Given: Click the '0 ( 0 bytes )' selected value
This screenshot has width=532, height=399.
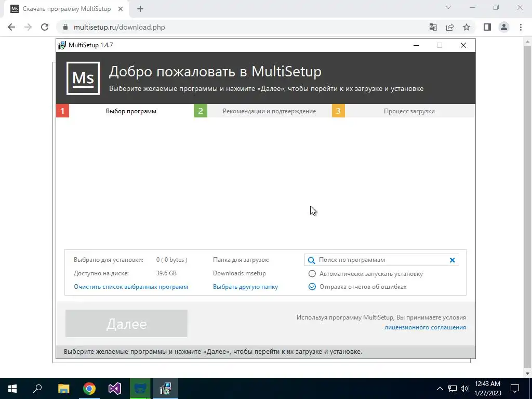Looking at the screenshot, I should pos(171,260).
